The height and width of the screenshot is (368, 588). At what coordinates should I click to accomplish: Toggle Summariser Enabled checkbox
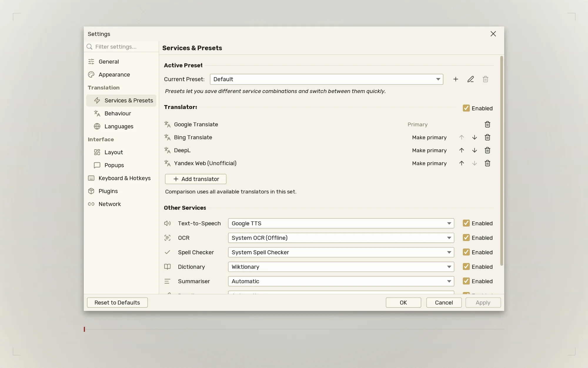pos(466,281)
